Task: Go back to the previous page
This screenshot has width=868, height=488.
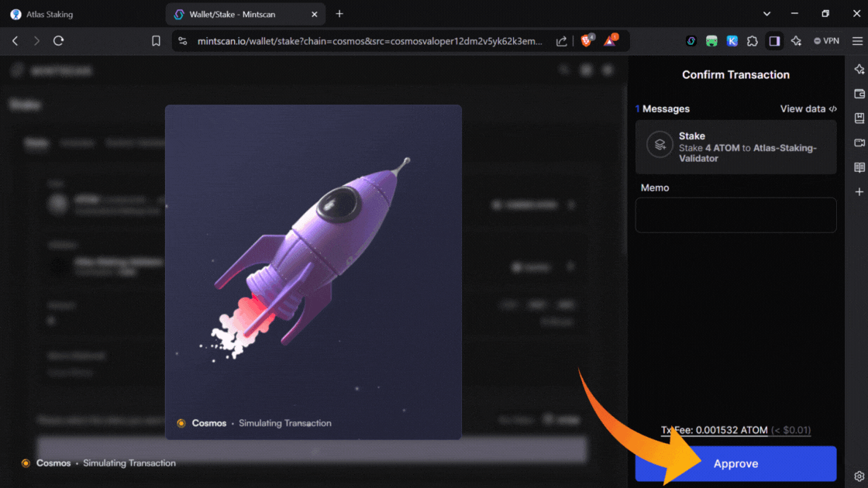Action: tap(15, 41)
